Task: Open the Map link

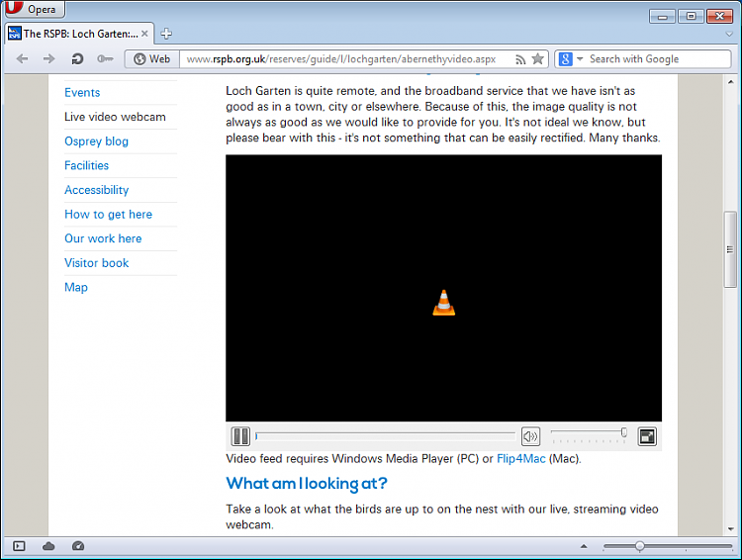Action: 76,287
